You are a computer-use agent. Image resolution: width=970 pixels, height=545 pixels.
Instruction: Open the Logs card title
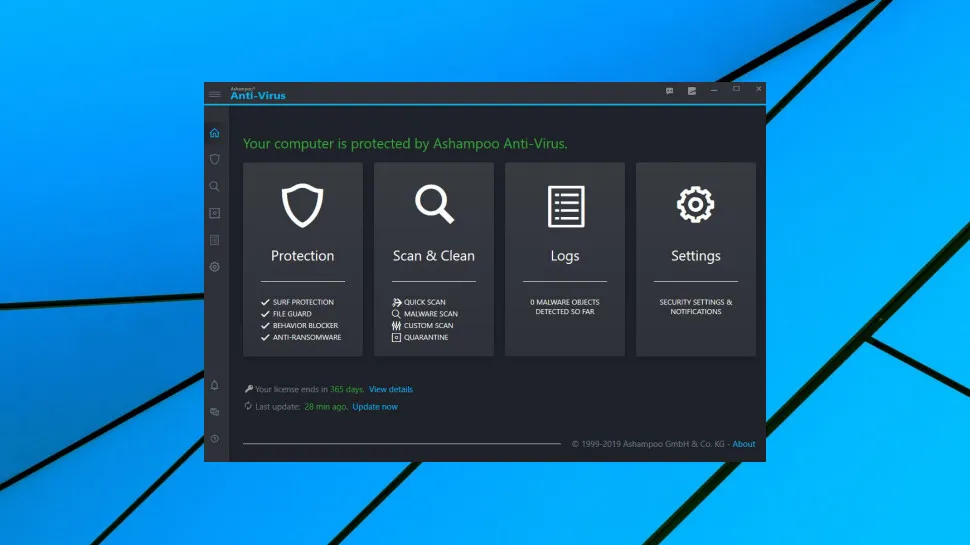pos(565,255)
